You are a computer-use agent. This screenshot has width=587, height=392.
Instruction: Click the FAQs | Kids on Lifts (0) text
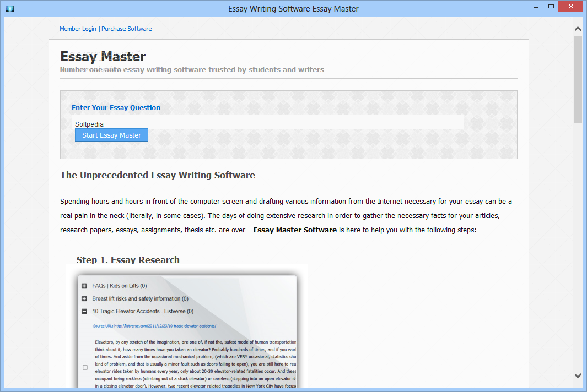point(120,286)
